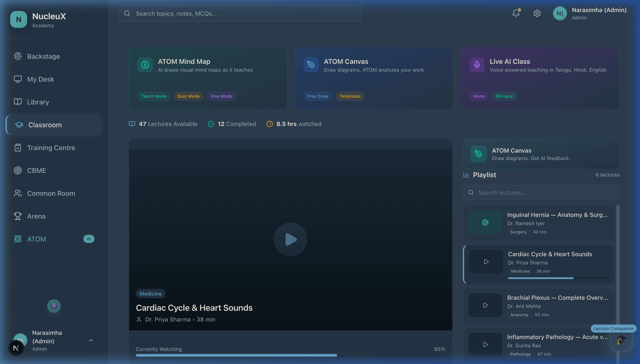Screen dimensions: 640x364
Task: Open settings gear in top bar
Action: [537, 13]
